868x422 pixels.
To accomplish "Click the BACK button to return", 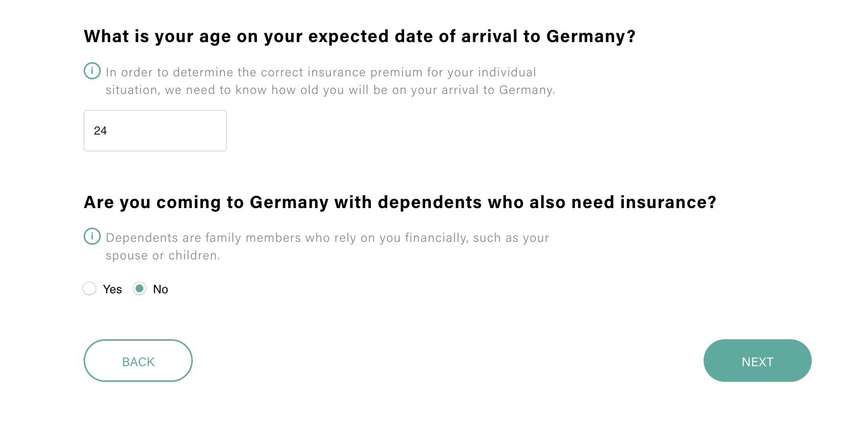I will point(137,361).
